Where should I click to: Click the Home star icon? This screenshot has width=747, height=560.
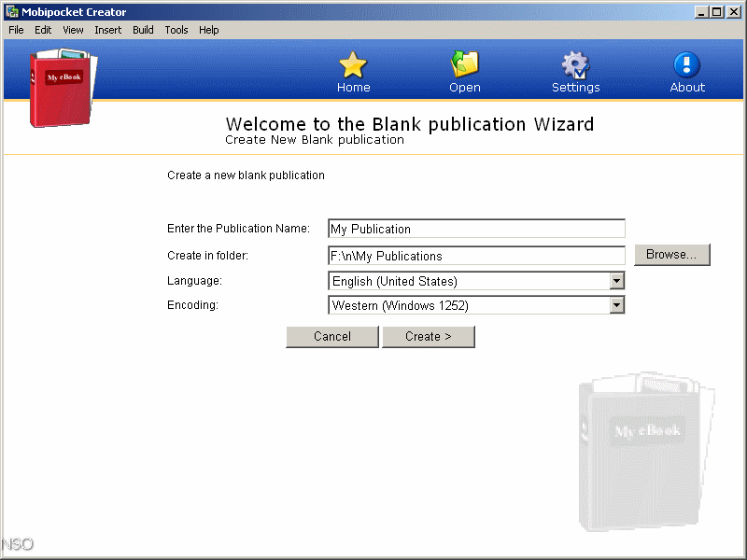coord(353,70)
